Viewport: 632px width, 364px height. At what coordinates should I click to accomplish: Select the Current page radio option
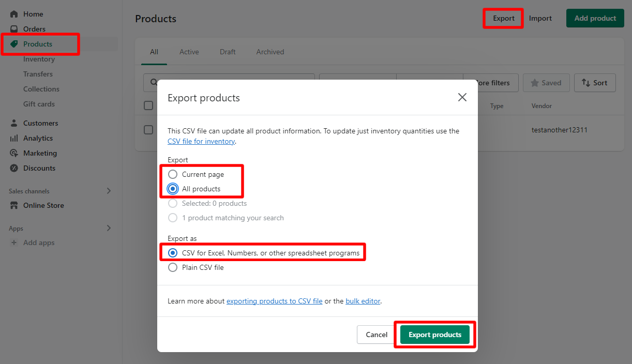[x=173, y=174]
